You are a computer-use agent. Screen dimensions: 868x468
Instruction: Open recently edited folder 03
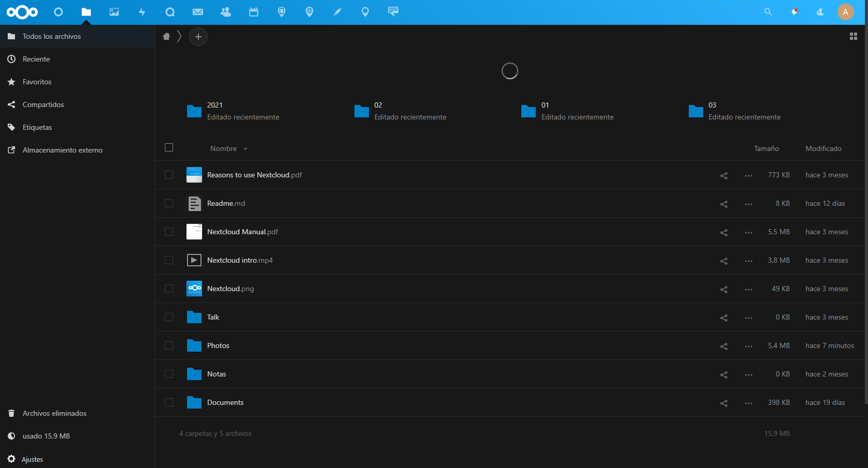point(735,111)
